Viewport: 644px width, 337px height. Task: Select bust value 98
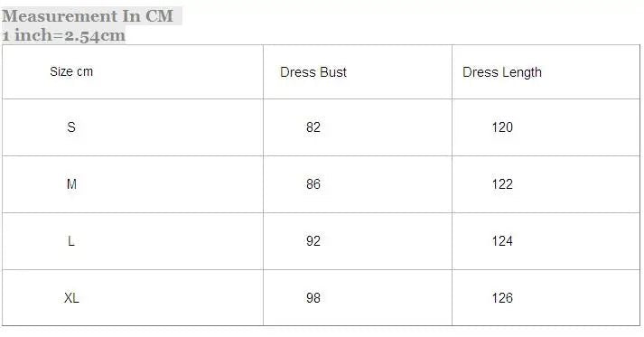(313, 298)
